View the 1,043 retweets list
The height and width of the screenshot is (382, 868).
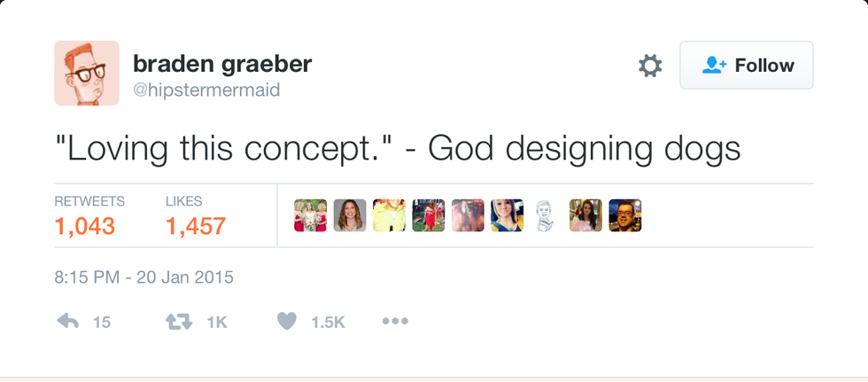click(85, 226)
